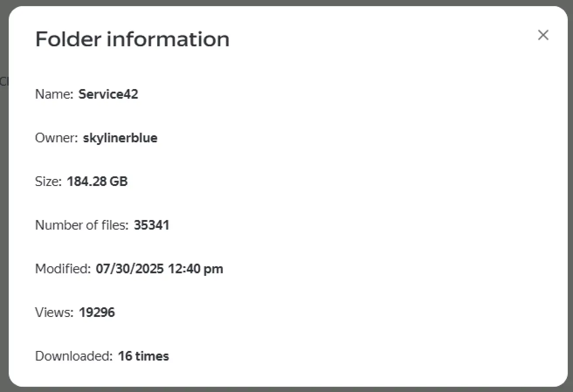This screenshot has height=392, width=573.
Task: Click the Downloaded: field label
Action: pos(74,356)
